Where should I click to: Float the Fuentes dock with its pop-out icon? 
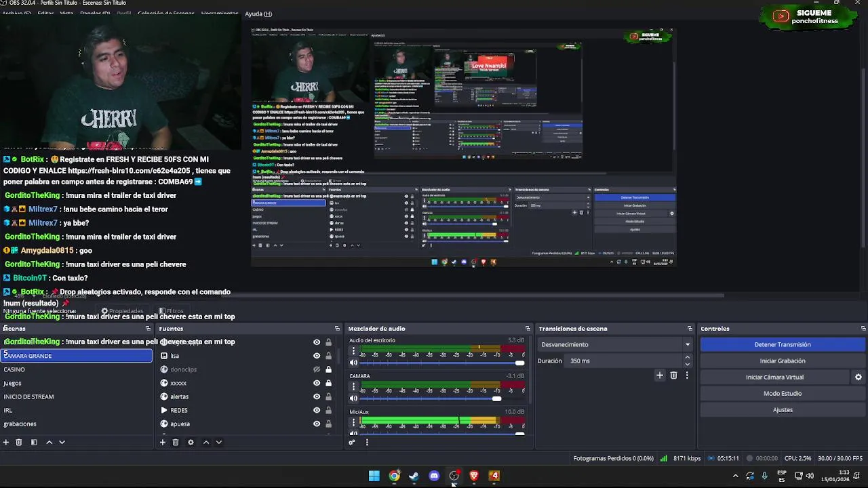click(x=337, y=329)
